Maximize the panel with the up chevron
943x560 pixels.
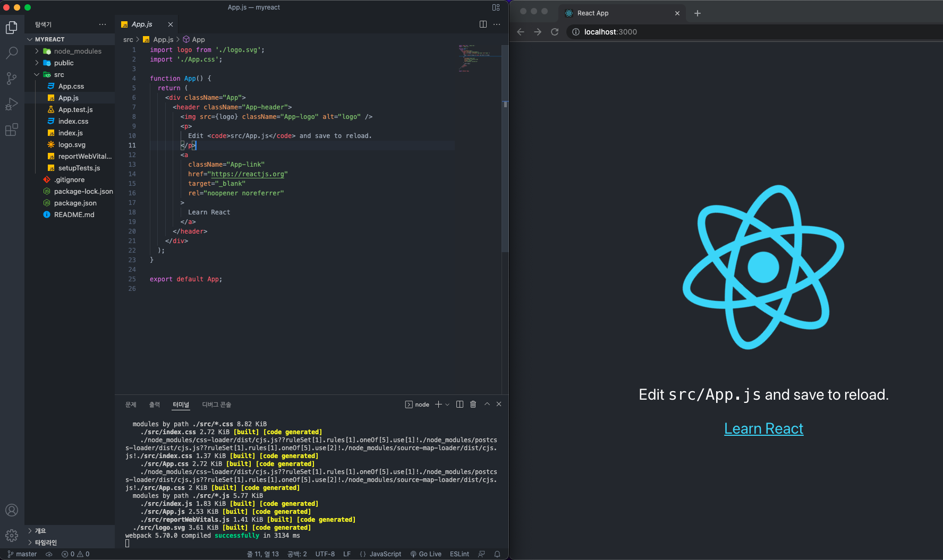coord(487,404)
